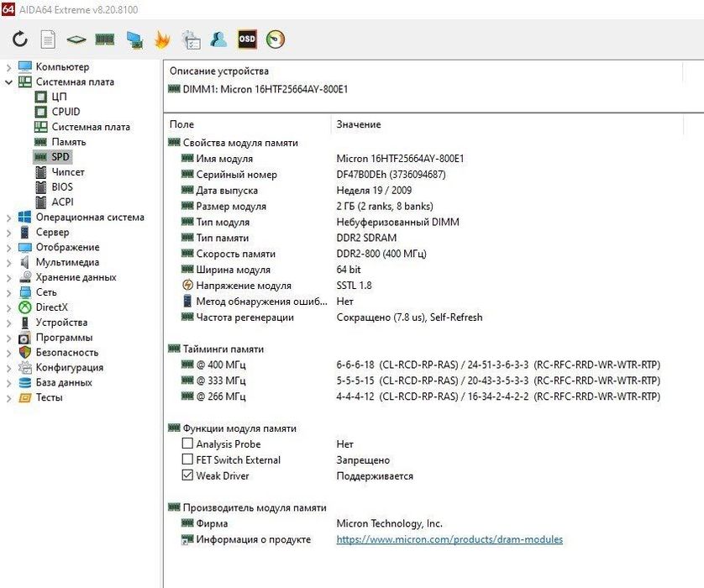Viewport: 704px width, 588px height.
Task: Click the CPU chip toolbar icon
Action: (76, 40)
